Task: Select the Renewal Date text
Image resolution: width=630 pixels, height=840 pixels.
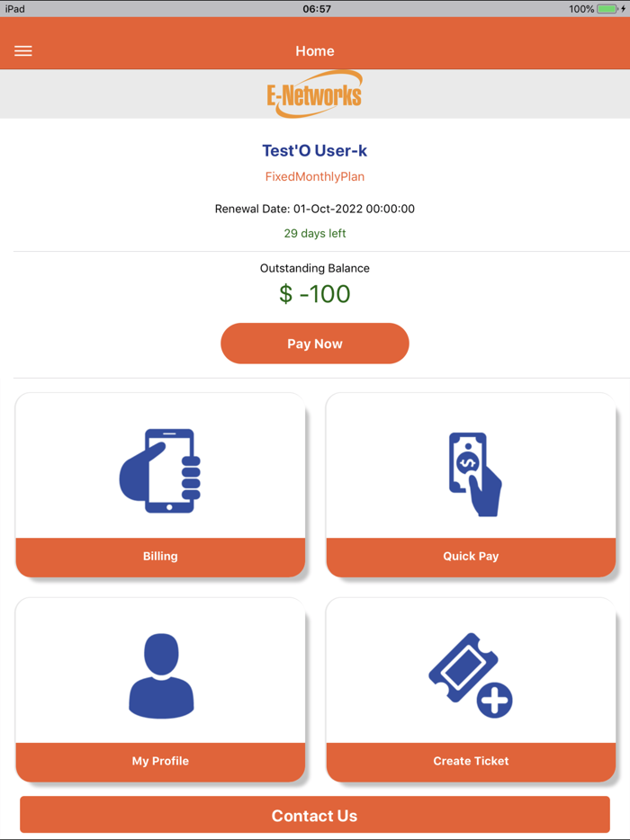Action: tap(314, 208)
